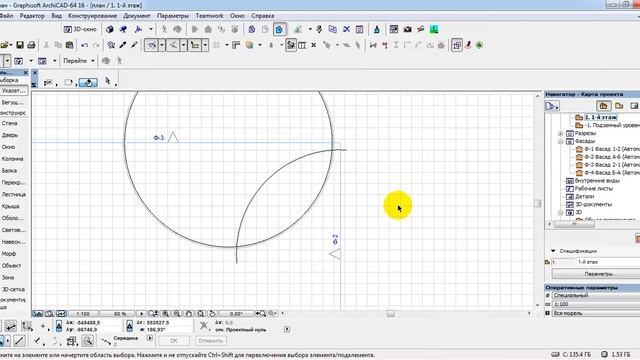Viewport: 640px width, 360px height.
Task: Select the Лестница tool in toolbox
Action: pos(13,194)
